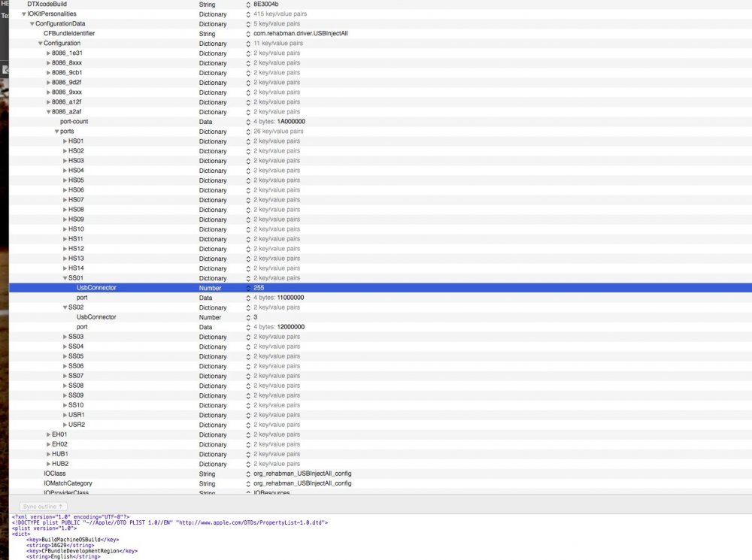The height and width of the screenshot is (560, 752).
Task: Select the port-count value 1A000000
Action: pyautogui.click(x=291, y=121)
